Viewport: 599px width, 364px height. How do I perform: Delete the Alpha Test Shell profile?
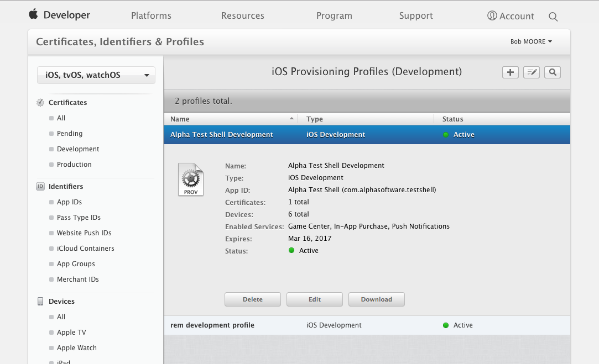pos(253,299)
